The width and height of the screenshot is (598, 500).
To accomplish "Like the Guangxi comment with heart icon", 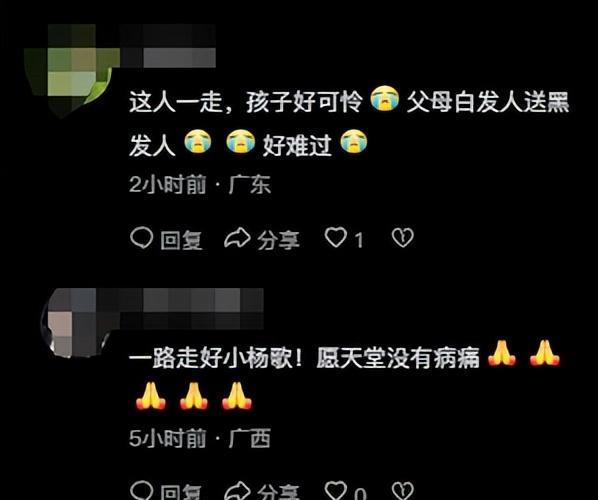I will (336, 490).
